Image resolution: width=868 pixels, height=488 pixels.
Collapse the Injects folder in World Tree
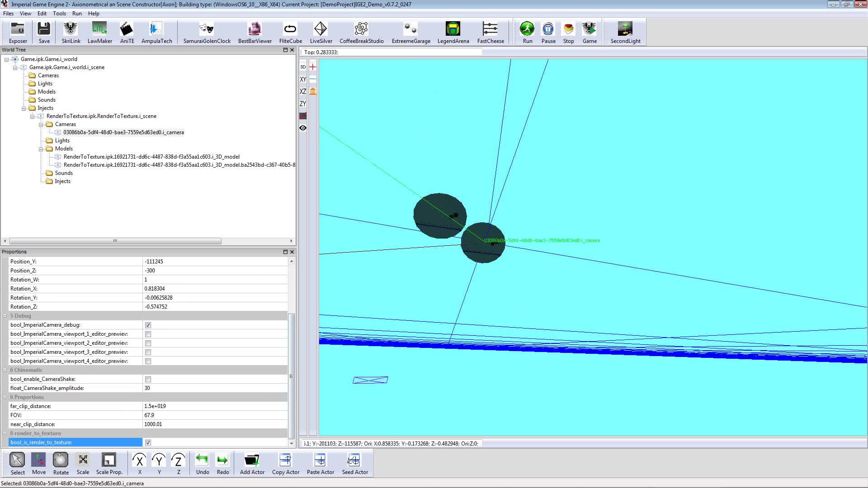point(24,108)
